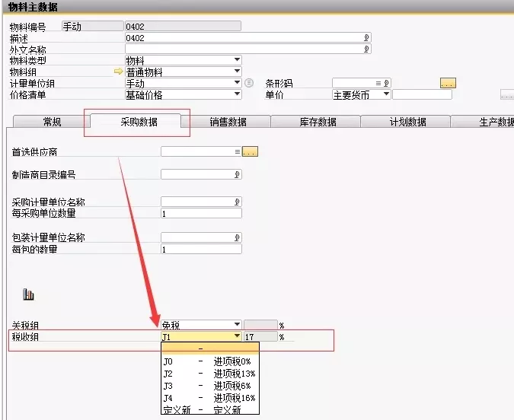Choose J4 进项税16% in the dropdown list
The image size is (514, 420).
click(x=209, y=397)
